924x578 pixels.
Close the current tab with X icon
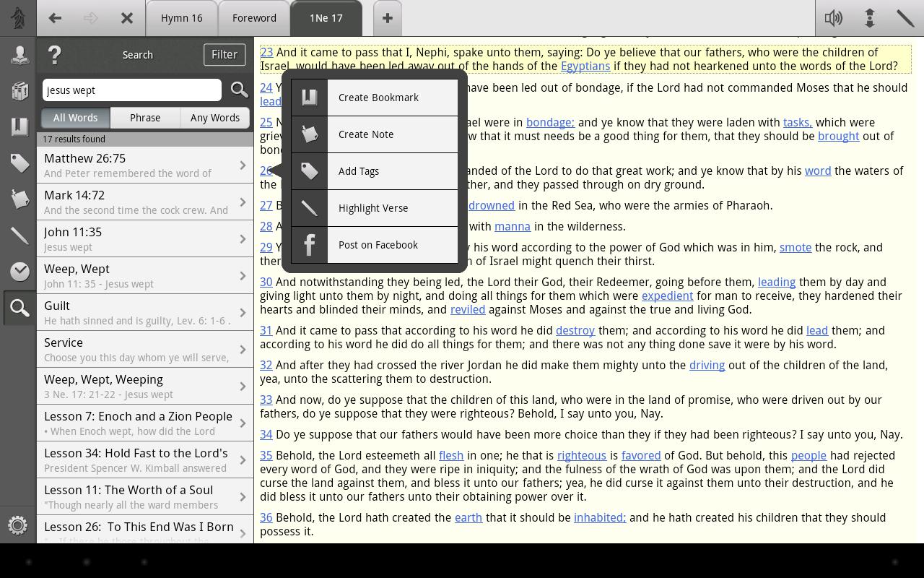click(127, 18)
